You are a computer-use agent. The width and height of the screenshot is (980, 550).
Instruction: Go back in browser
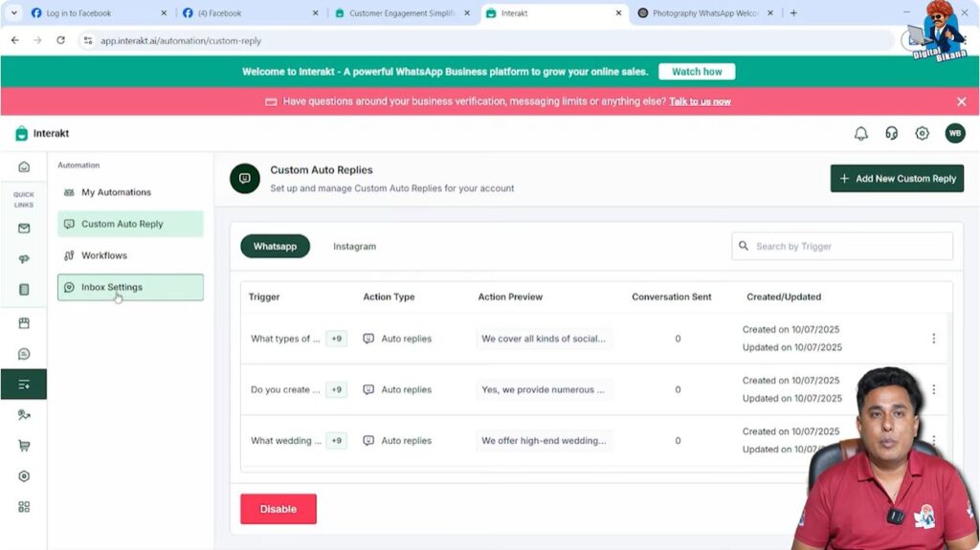(15, 40)
